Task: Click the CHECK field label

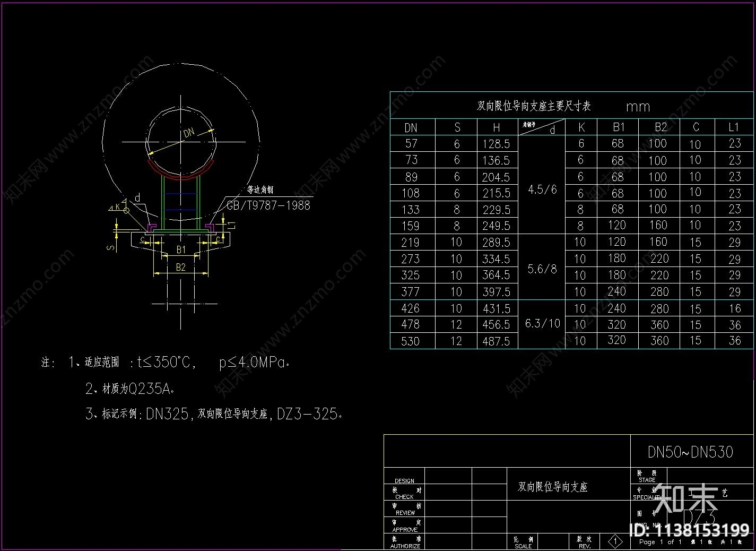Action: tap(404, 497)
